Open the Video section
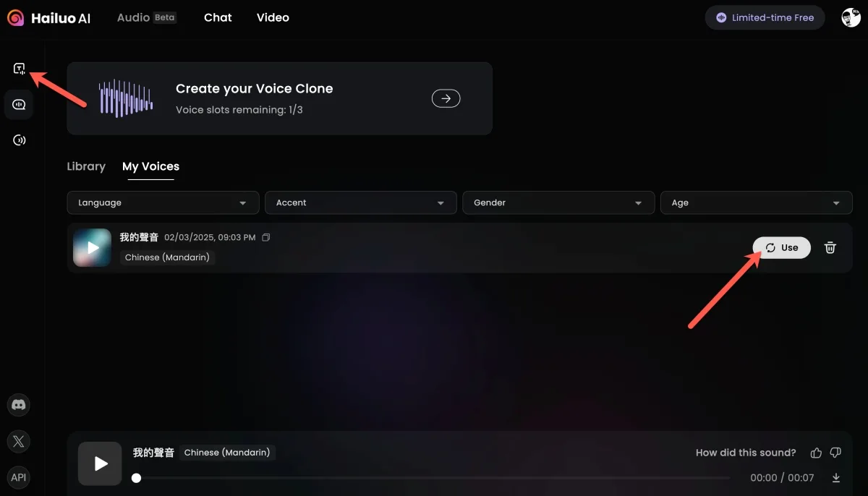868x496 pixels. point(273,17)
